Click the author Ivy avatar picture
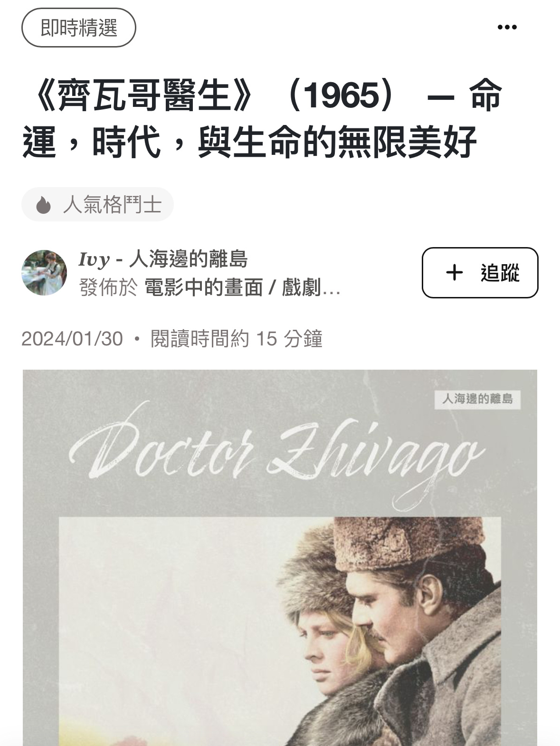The height and width of the screenshot is (746, 560). tap(44, 273)
